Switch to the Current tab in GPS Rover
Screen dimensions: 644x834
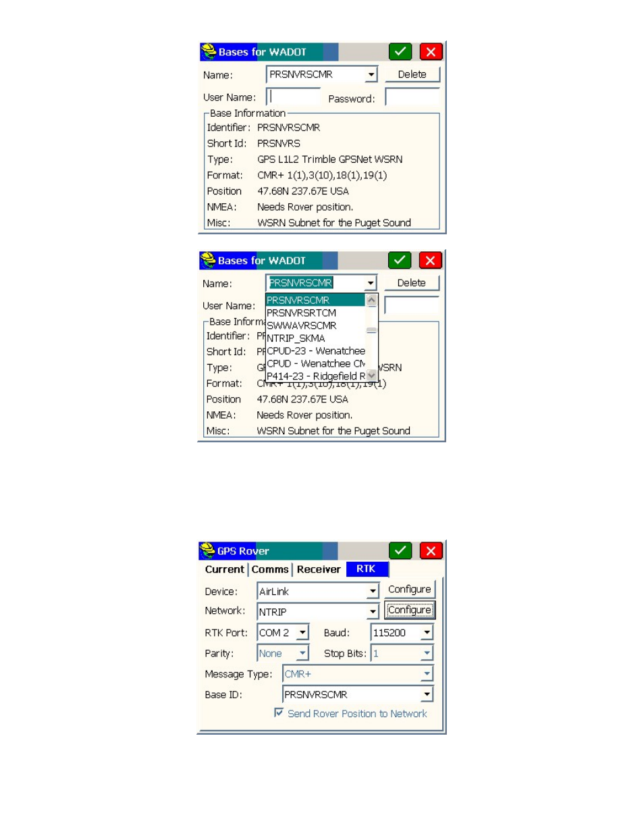(x=225, y=569)
